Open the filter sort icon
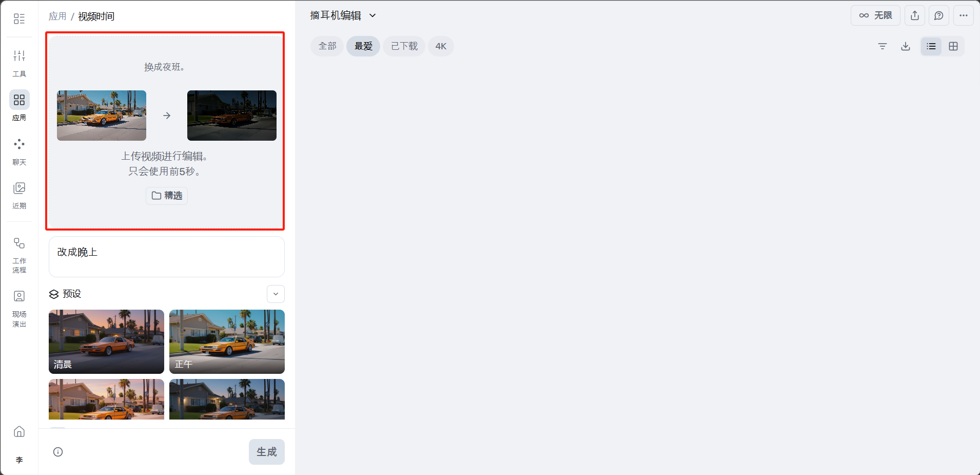980x475 pixels. 883,46
